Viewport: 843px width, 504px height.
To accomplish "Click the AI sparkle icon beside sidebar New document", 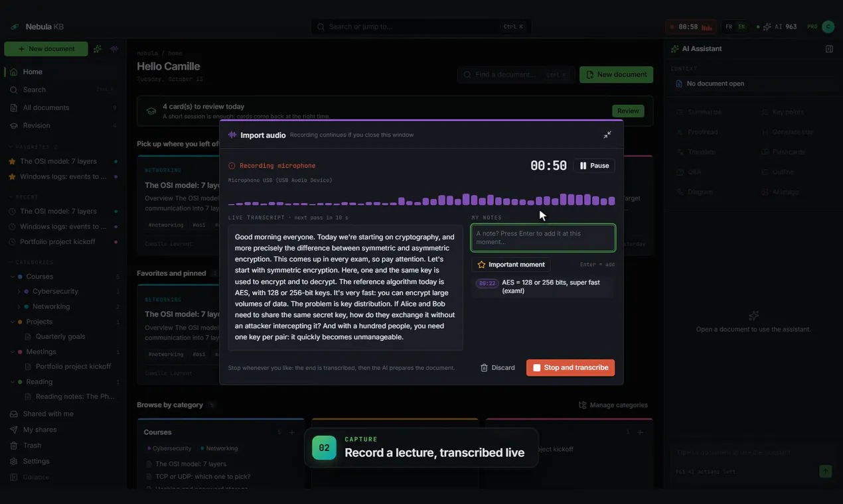I will 98,49.
